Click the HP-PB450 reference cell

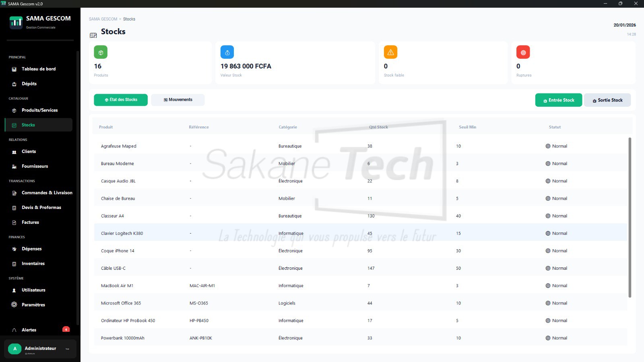199,321
